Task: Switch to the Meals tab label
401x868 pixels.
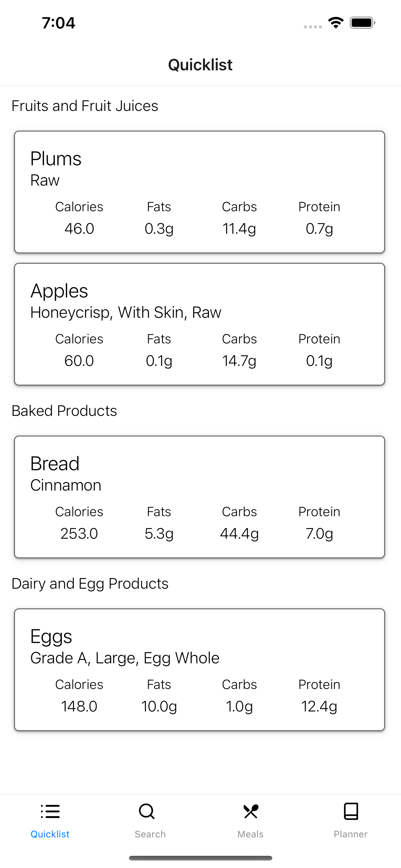Action: (250, 834)
